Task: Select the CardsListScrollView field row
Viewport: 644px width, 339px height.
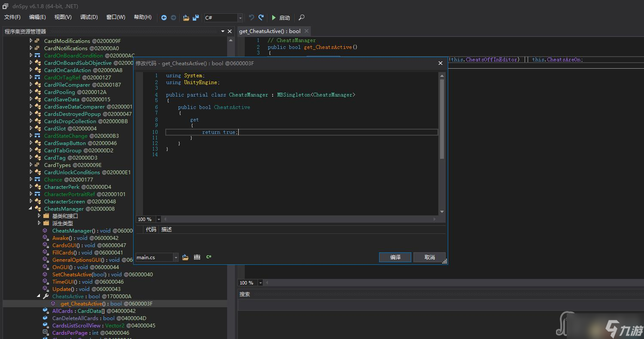Action: click(x=103, y=325)
